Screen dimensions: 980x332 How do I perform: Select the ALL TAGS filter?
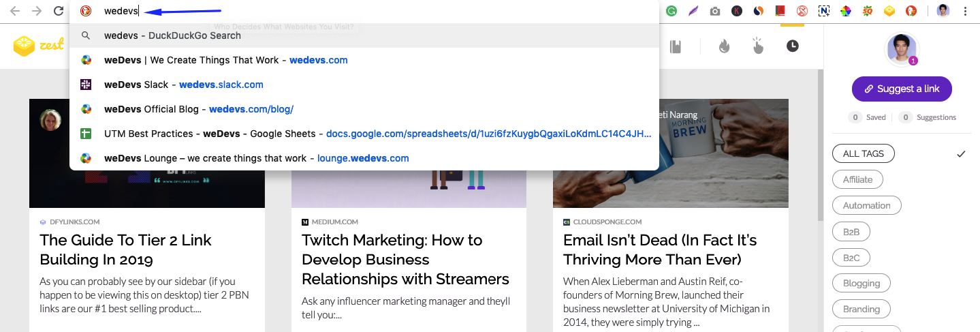click(x=863, y=153)
